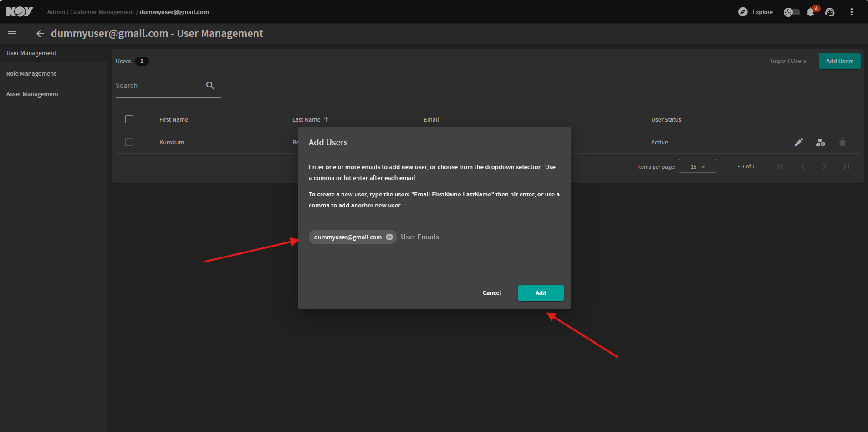Open the hamburger navigation menu
Screen dimensions: 868x432
[x=12, y=34]
